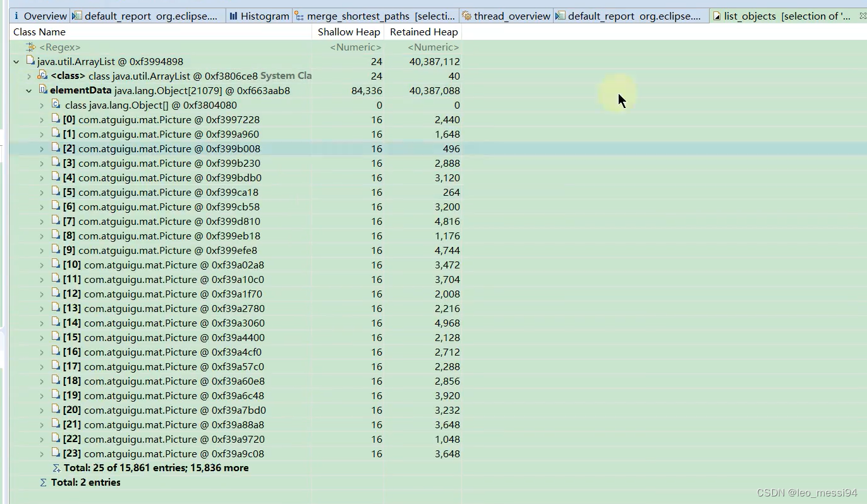
Task: Click retained heap value 264 for entry [5]
Action: point(451,193)
